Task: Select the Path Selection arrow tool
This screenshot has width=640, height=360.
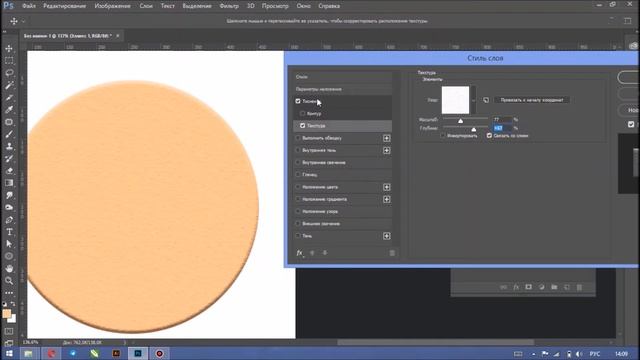Action: 9,244
